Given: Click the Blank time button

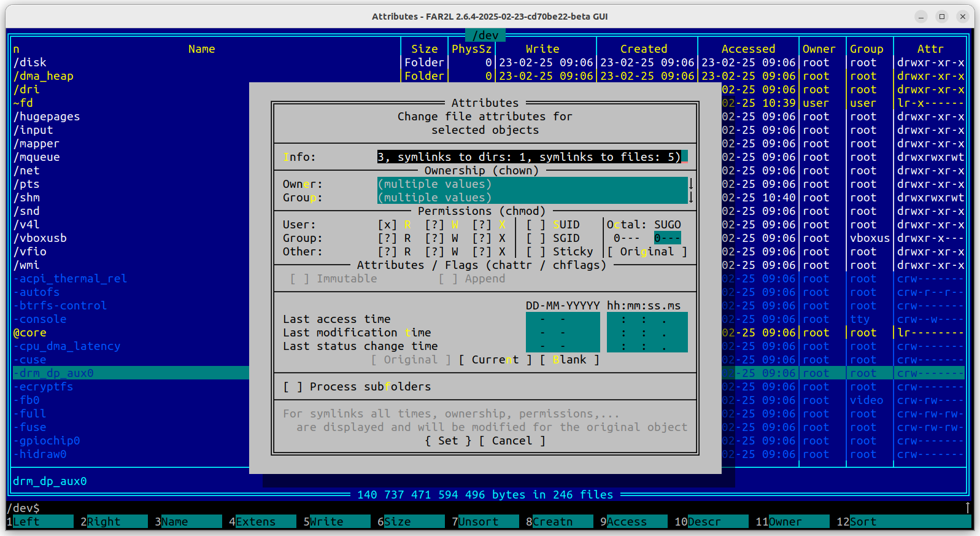Looking at the screenshot, I should click(569, 360).
